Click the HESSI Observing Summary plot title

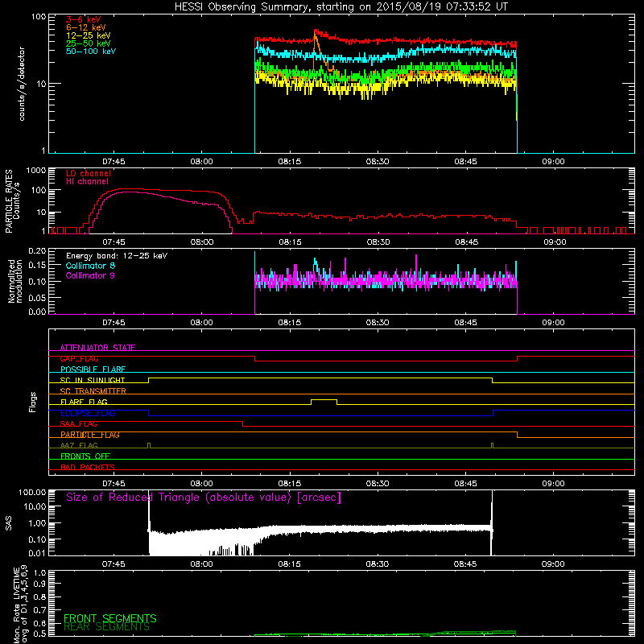(341, 6)
